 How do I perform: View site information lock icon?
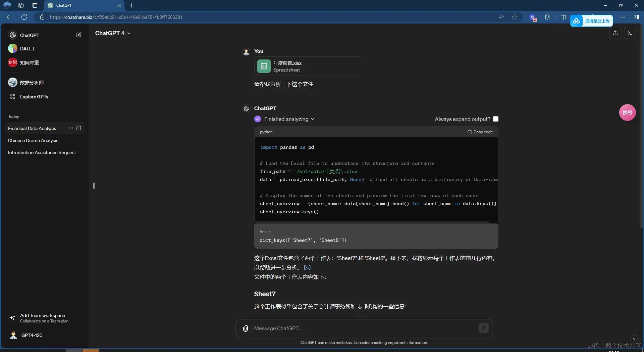coord(42,17)
